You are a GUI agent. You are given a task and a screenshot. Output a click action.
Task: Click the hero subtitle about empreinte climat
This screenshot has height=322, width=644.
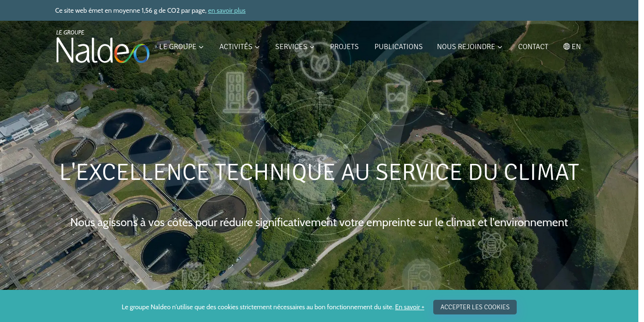pos(319,222)
